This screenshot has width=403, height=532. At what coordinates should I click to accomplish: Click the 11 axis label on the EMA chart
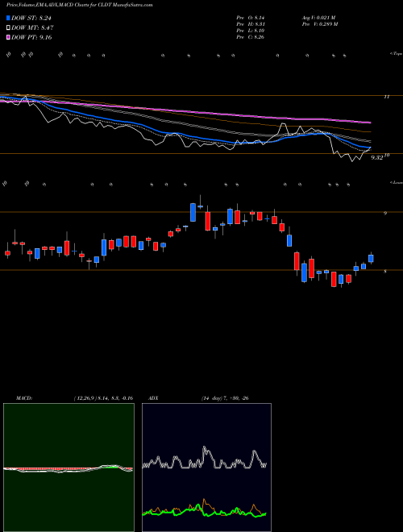tap(386, 97)
